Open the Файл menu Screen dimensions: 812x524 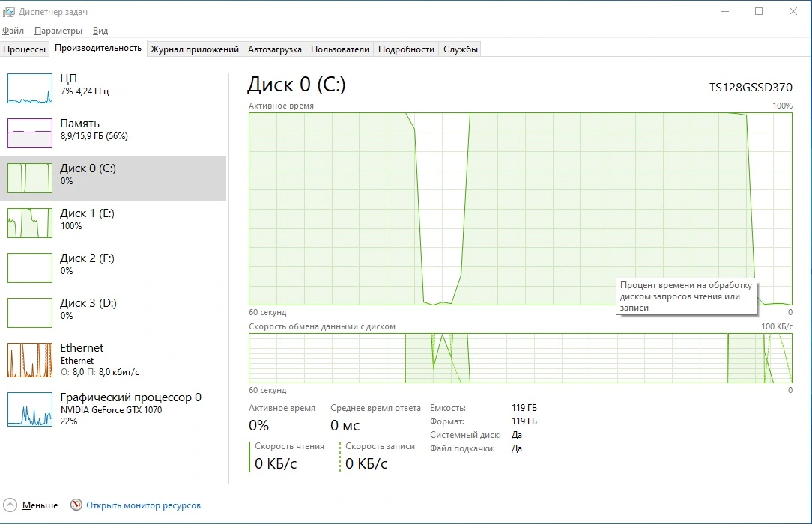point(13,31)
